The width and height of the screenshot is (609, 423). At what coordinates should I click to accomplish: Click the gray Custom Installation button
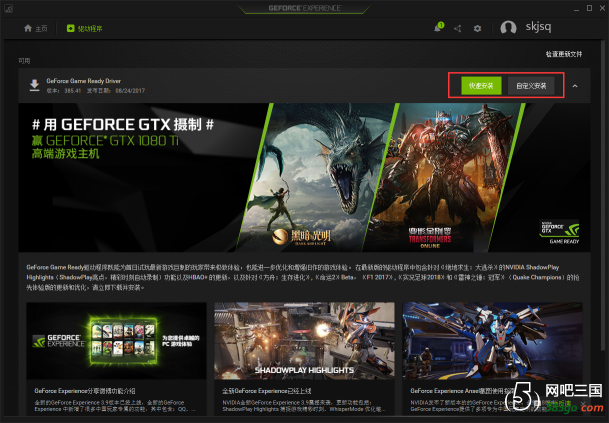[531, 85]
